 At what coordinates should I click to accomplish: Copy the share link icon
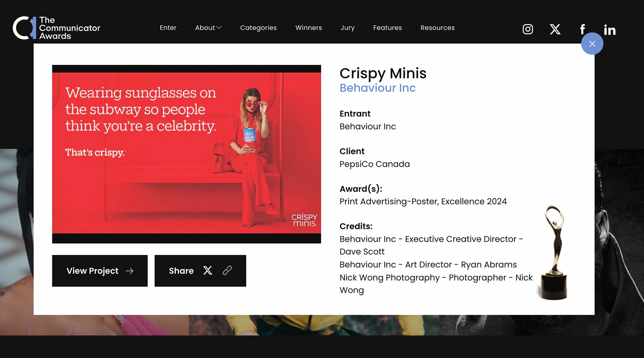(227, 271)
